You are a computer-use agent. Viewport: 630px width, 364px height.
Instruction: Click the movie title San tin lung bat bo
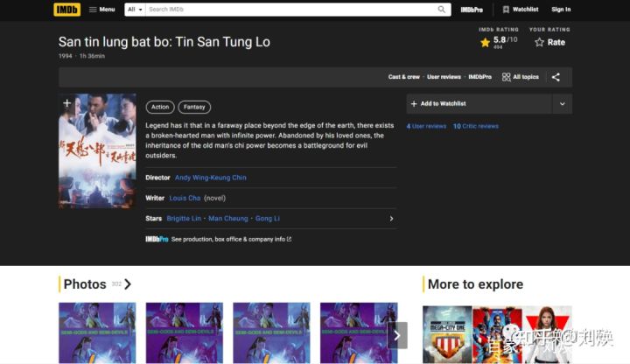pos(164,42)
